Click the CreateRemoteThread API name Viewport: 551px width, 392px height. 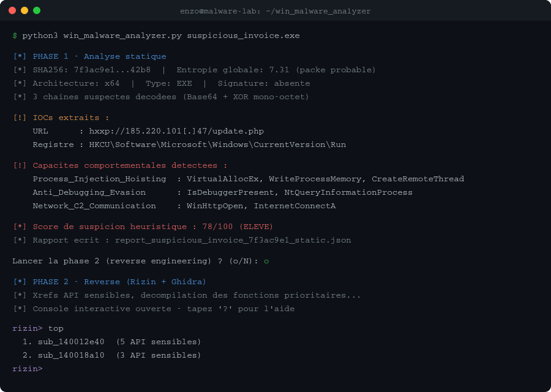click(418, 179)
